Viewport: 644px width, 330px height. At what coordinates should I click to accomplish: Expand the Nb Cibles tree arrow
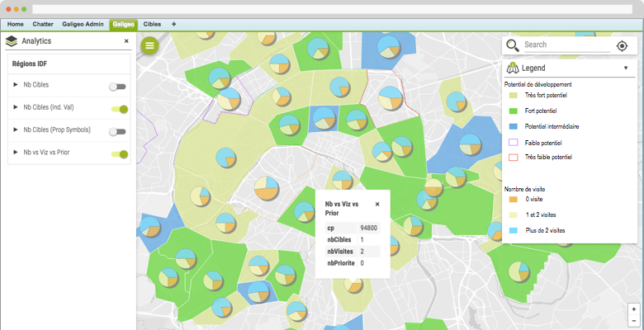[x=16, y=85]
